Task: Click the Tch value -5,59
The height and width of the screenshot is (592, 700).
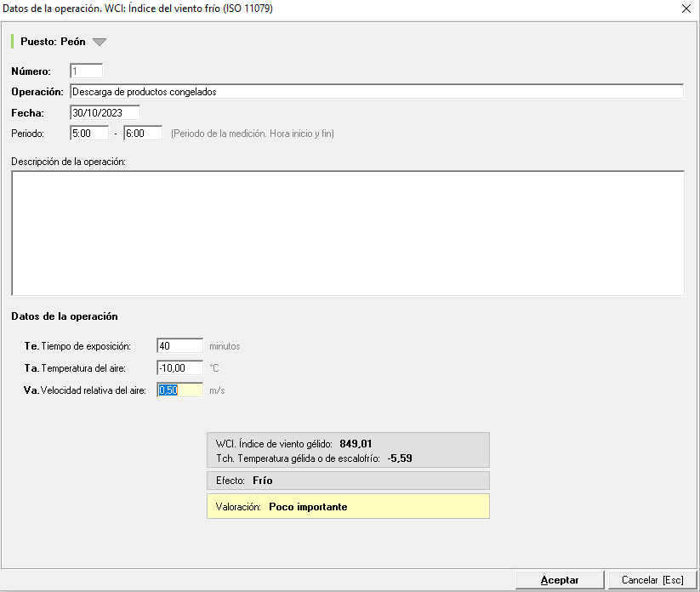Action: click(400, 458)
